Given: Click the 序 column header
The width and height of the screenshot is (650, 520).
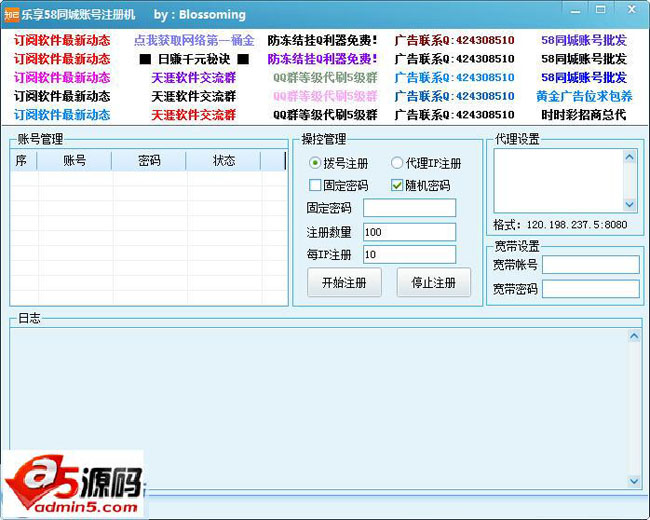Looking at the screenshot, I should point(24,161).
